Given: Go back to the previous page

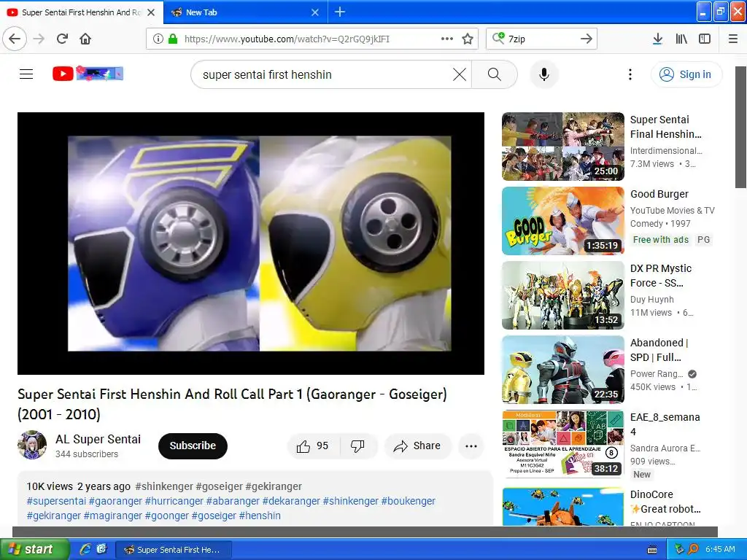Looking at the screenshot, I should 15,39.
